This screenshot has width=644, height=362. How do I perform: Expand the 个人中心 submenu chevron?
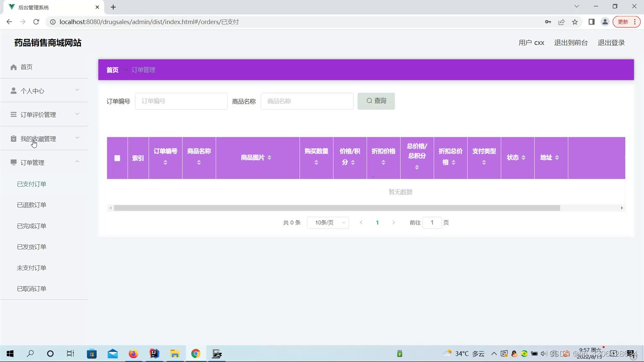(77, 90)
